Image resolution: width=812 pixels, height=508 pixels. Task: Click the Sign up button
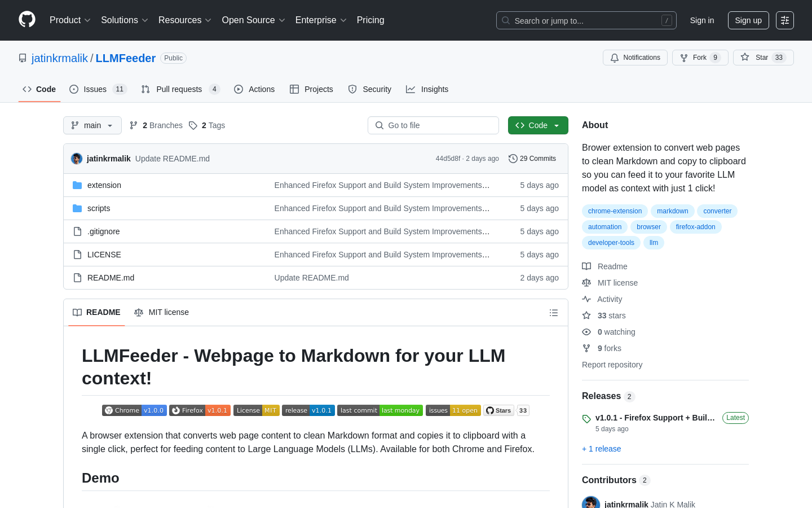[748, 20]
